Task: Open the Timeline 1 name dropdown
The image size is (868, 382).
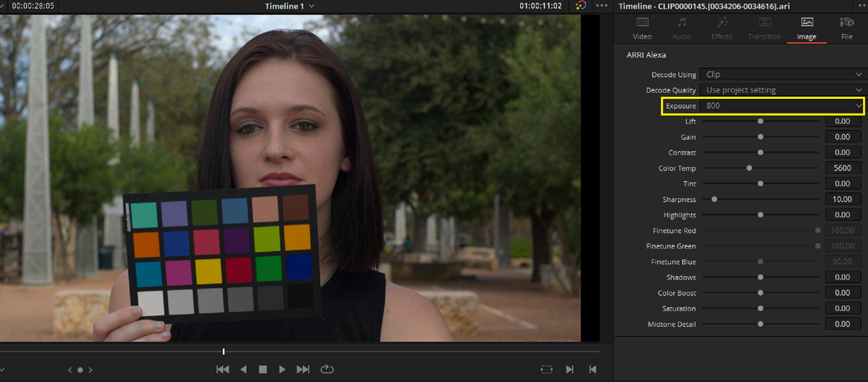Action: click(x=290, y=6)
